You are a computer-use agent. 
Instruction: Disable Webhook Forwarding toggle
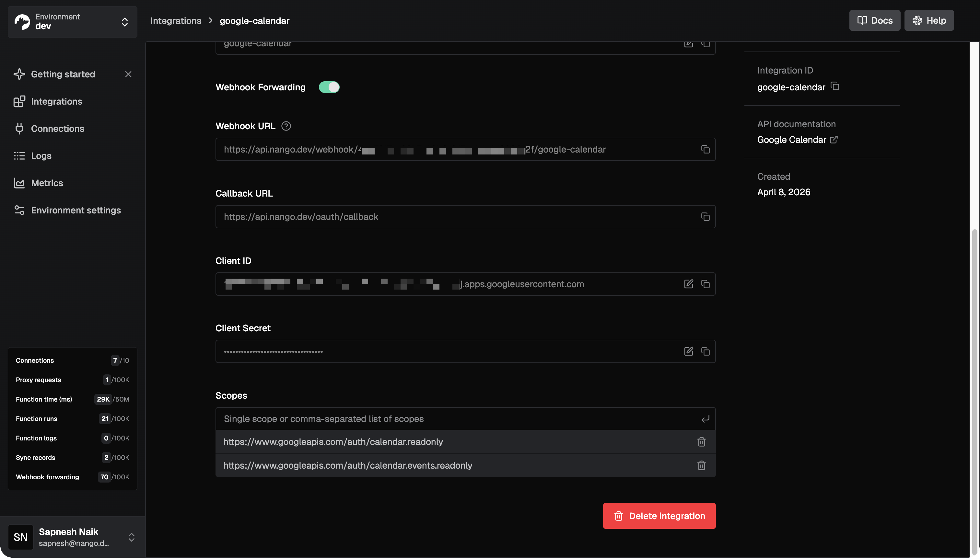(329, 87)
